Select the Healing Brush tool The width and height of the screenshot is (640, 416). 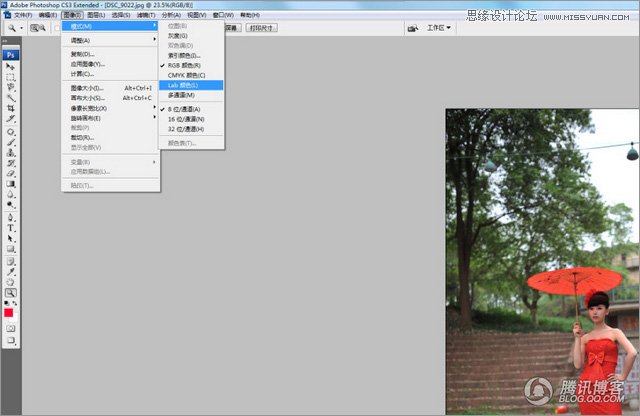(x=11, y=132)
